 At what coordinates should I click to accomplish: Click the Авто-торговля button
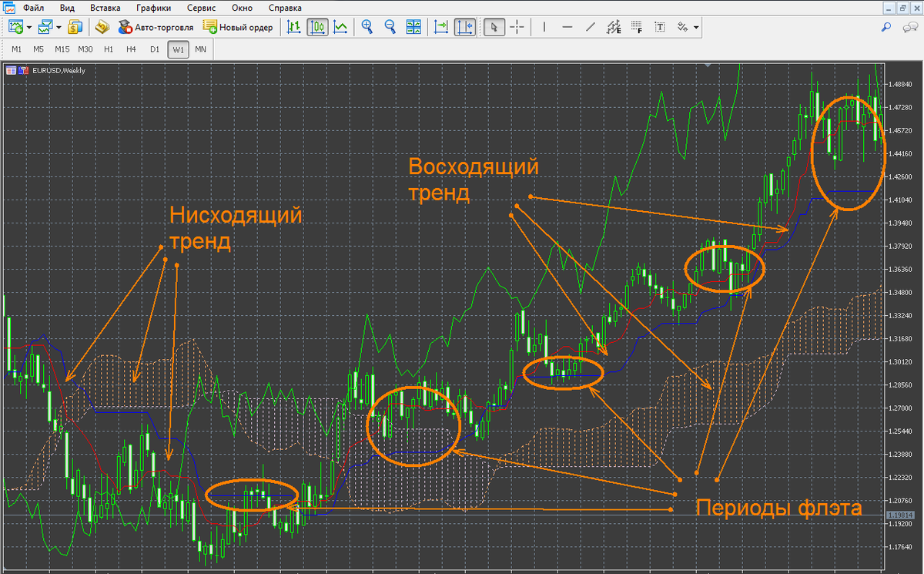[x=156, y=27]
